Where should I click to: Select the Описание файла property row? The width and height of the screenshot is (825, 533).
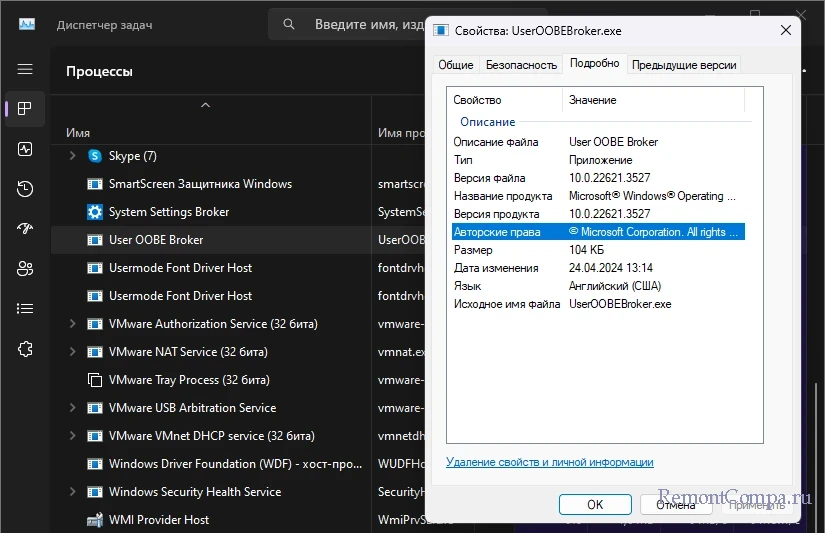click(598, 142)
